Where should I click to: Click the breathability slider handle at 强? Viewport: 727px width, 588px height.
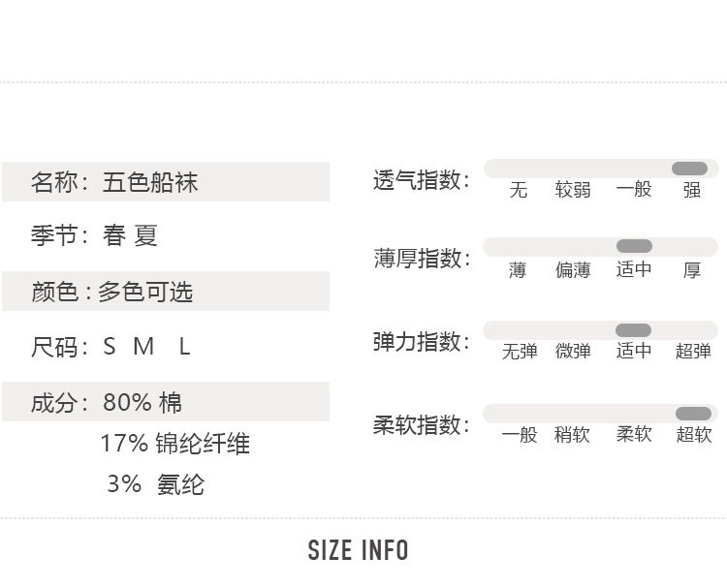click(689, 169)
